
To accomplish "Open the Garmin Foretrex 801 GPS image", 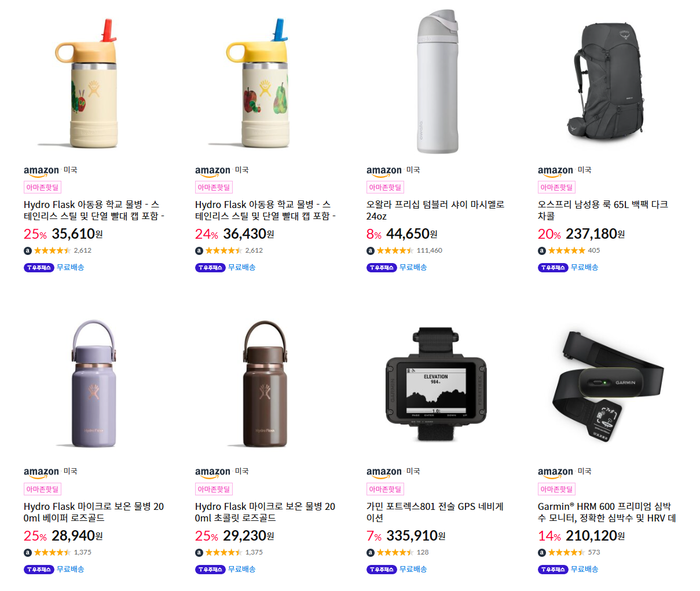I will coord(436,383).
